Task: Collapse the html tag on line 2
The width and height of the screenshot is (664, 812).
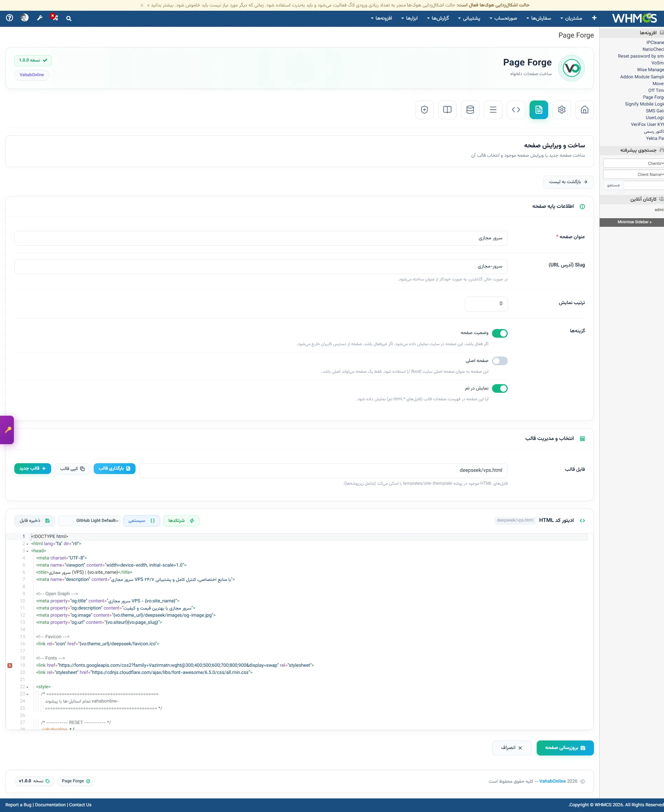Action: click(x=27, y=544)
